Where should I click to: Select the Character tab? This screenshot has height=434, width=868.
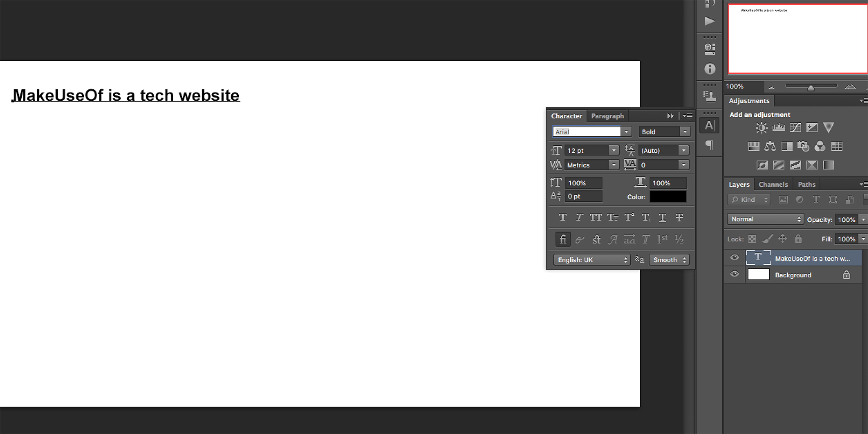click(566, 116)
